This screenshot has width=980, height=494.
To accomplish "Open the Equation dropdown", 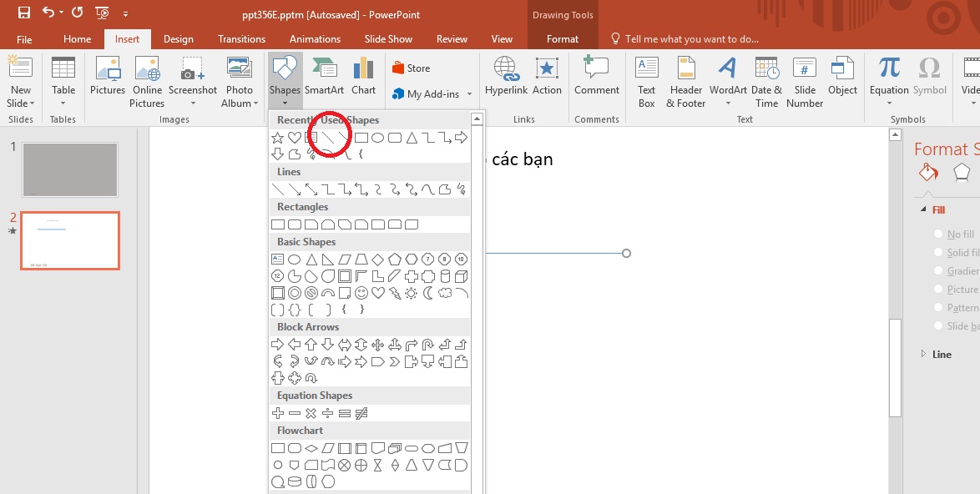I will pyautogui.click(x=889, y=103).
